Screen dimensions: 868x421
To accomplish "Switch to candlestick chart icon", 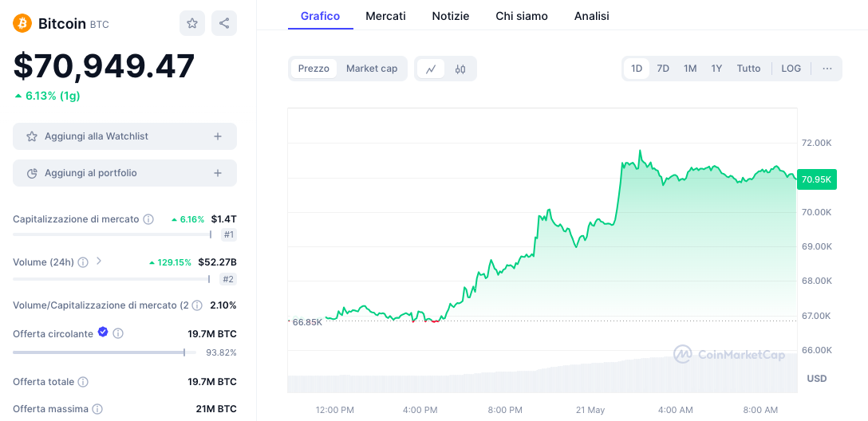I will coord(460,69).
